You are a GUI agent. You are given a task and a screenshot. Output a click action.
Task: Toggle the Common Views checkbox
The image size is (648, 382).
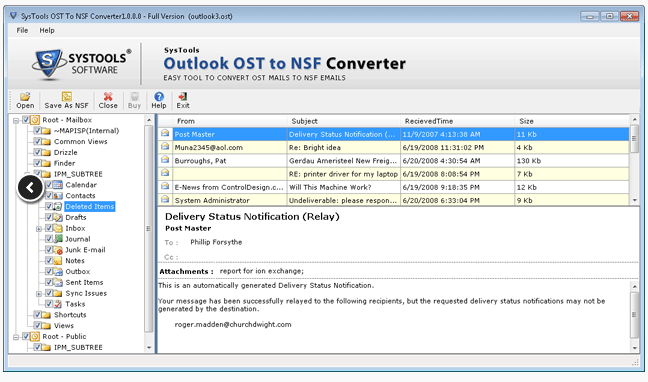coord(37,141)
